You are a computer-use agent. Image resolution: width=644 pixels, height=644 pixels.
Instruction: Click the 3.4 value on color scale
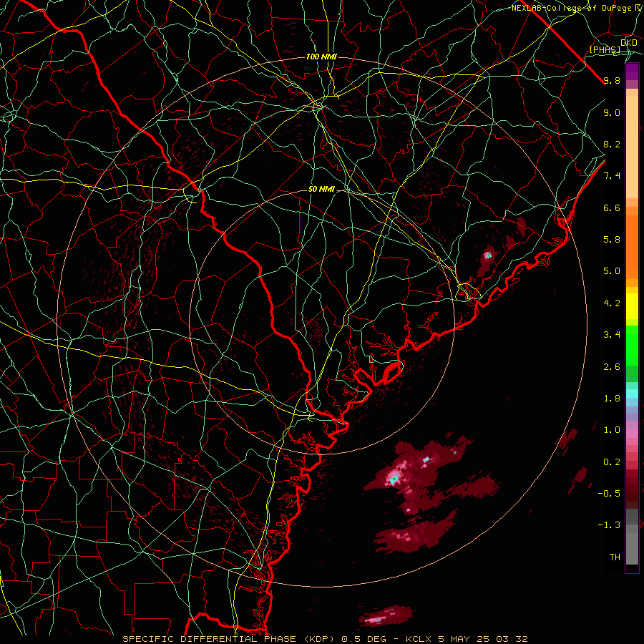(612, 335)
